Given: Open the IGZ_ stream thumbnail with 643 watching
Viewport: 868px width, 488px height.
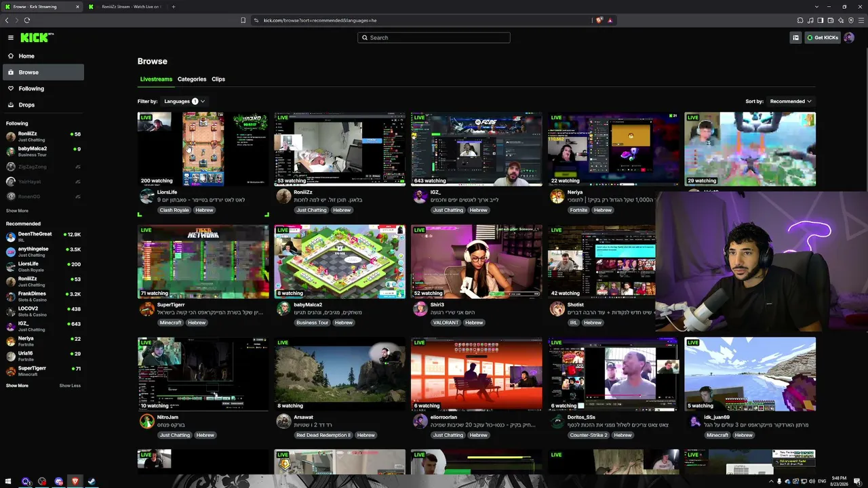Looking at the screenshot, I should (x=477, y=149).
